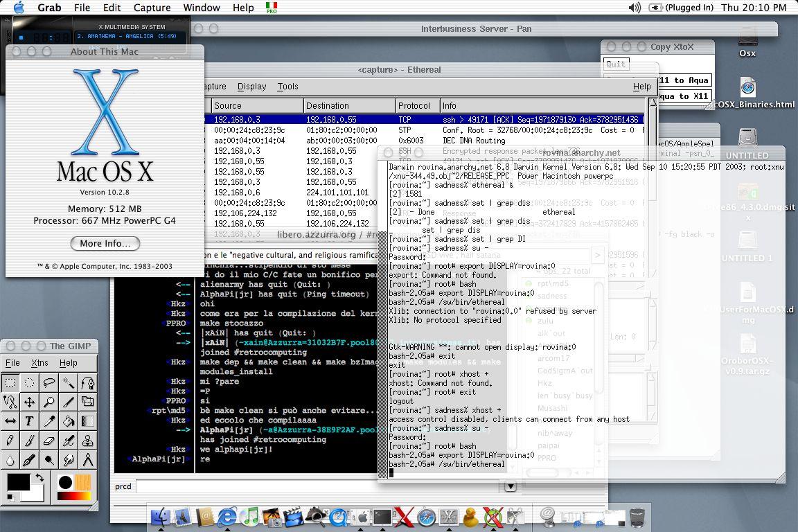Click the prcd chat input field
Screen dimensions: 798x532
coord(319,487)
